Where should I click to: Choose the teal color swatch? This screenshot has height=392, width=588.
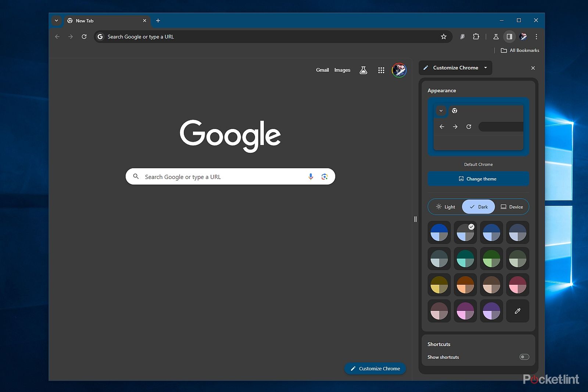[465, 259]
